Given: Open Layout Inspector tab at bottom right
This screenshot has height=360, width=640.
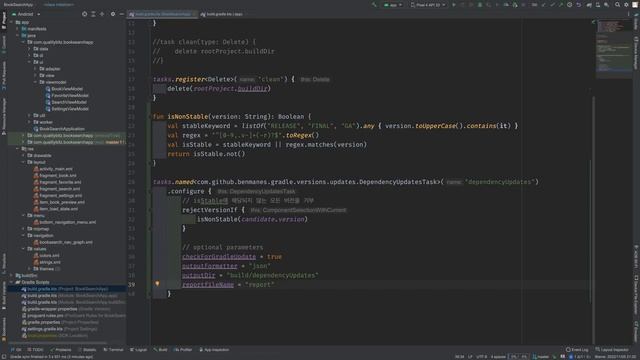Looking at the screenshot, I should pyautogui.click(x=612, y=350).
